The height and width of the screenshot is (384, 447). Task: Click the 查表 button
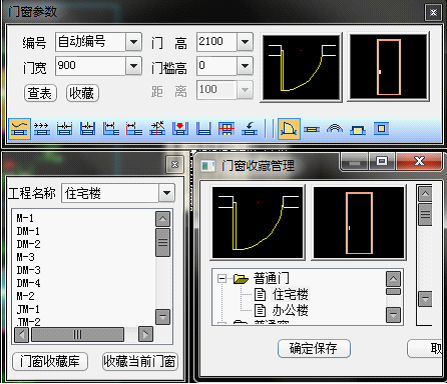pos(40,93)
